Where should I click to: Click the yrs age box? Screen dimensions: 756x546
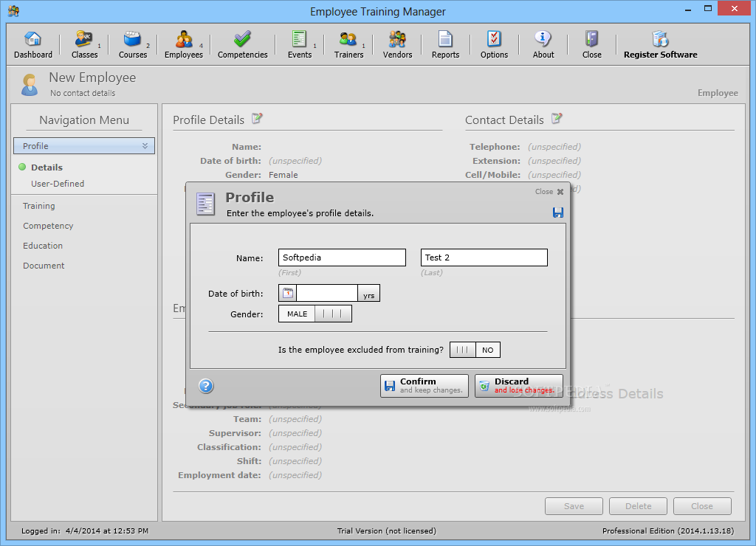coord(369,293)
